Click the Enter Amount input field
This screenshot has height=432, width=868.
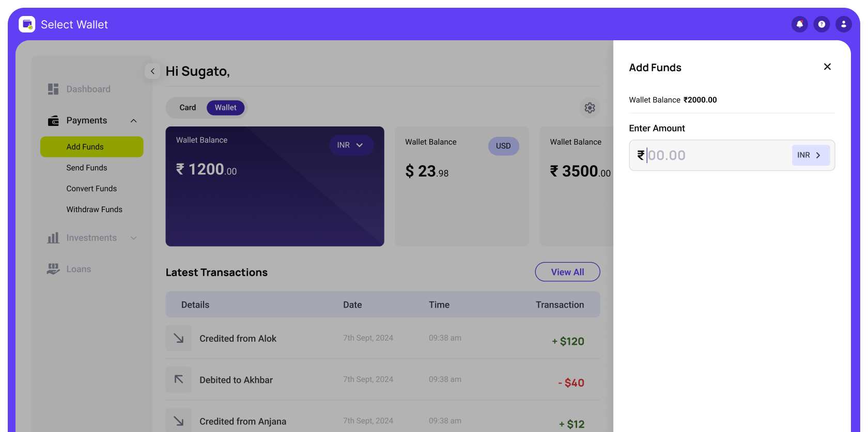732,155
